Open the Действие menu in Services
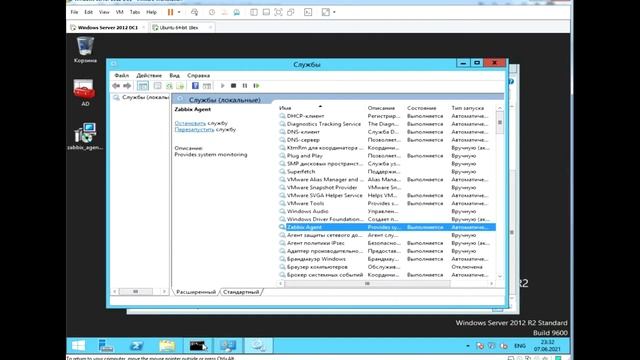The height and width of the screenshot is (360, 640). tap(149, 76)
